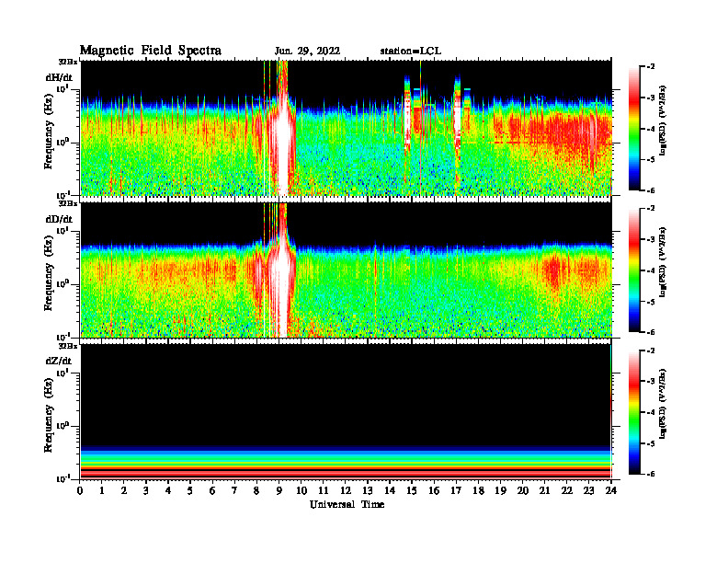Click the dZ/dt color scale bar
728x563 pixels.
click(x=634, y=412)
